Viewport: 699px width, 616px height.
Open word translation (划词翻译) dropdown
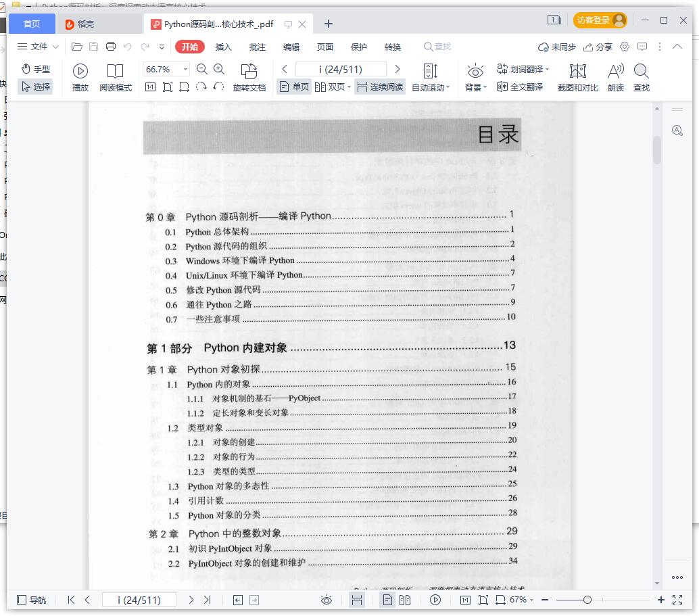coord(523,69)
